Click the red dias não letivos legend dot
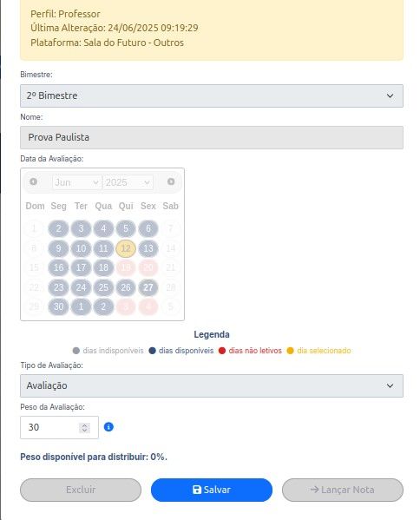Viewport: 420px width, 520px height. (x=222, y=351)
